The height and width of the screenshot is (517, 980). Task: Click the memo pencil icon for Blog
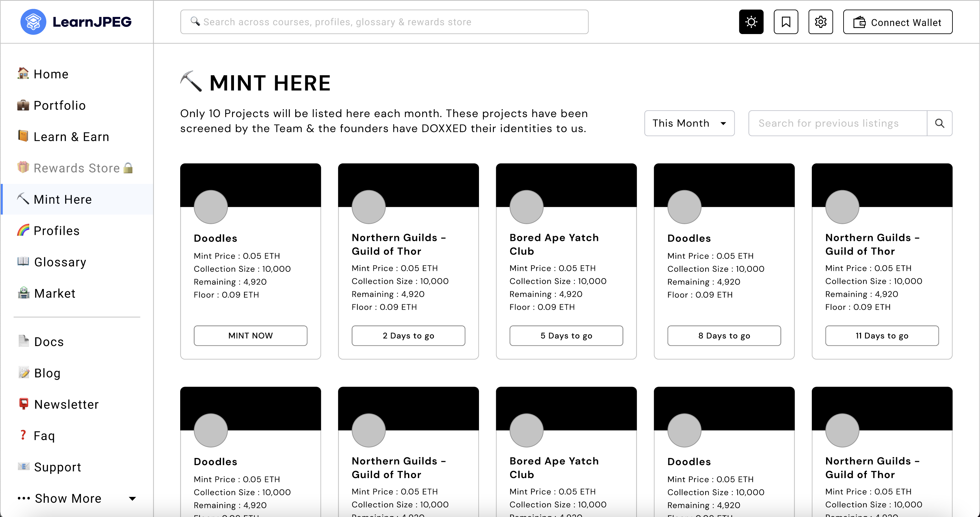pos(23,372)
